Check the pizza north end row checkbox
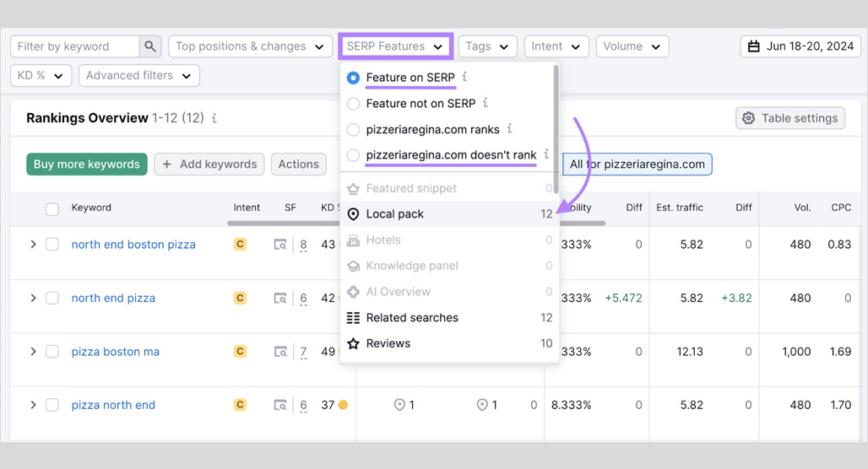The width and height of the screenshot is (868, 469). pyautogui.click(x=52, y=406)
